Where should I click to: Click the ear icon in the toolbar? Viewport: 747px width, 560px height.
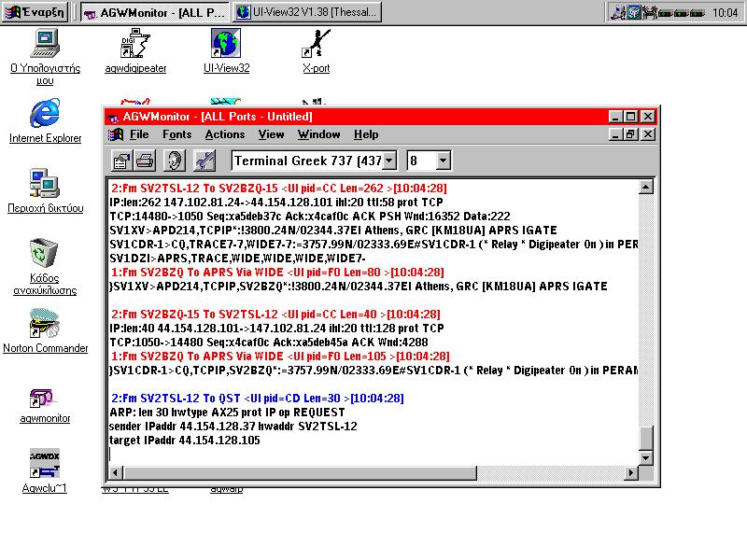[x=175, y=161]
